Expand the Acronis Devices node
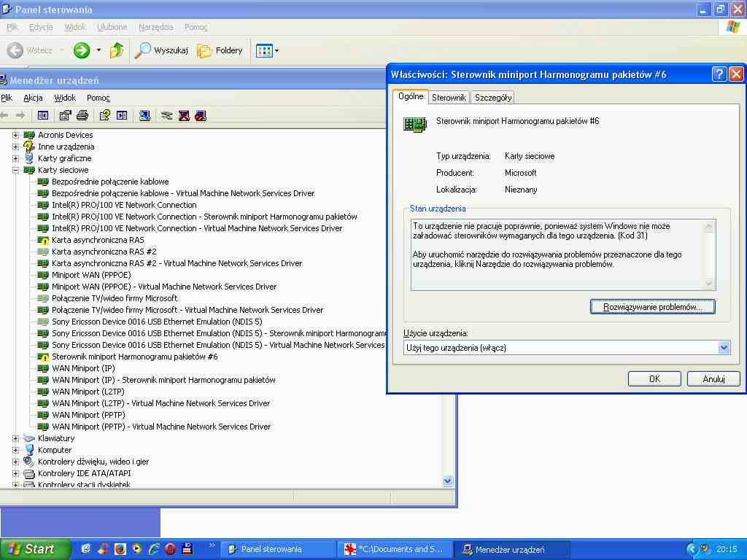 [15, 135]
